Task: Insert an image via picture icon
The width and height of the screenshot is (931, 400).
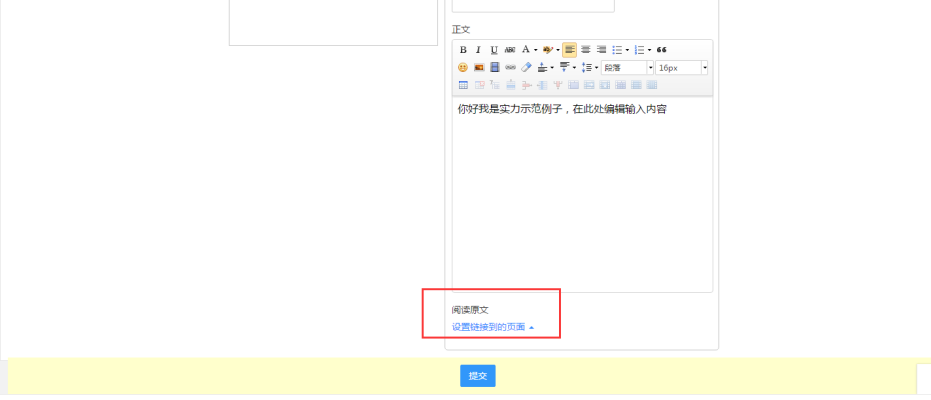Action: (479, 68)
